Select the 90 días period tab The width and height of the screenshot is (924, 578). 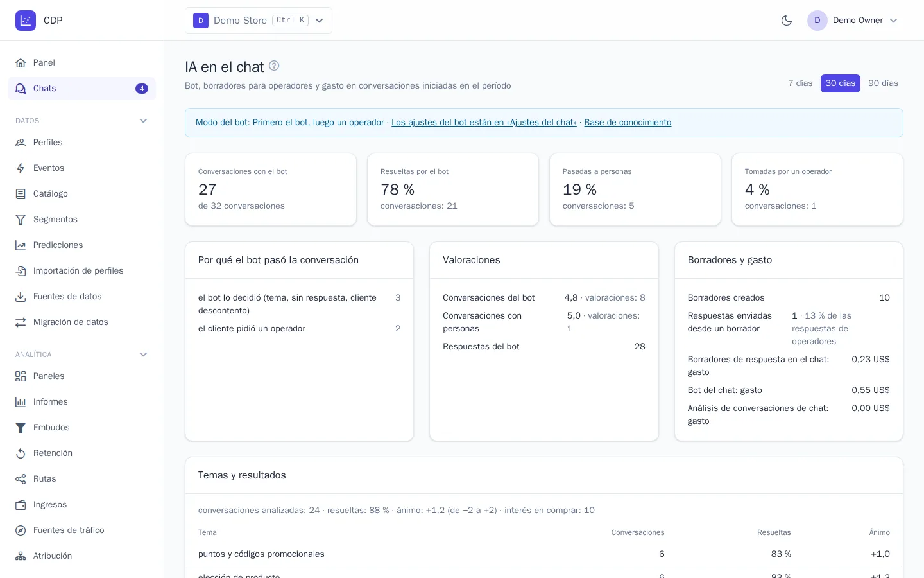[x=883, y=83]
